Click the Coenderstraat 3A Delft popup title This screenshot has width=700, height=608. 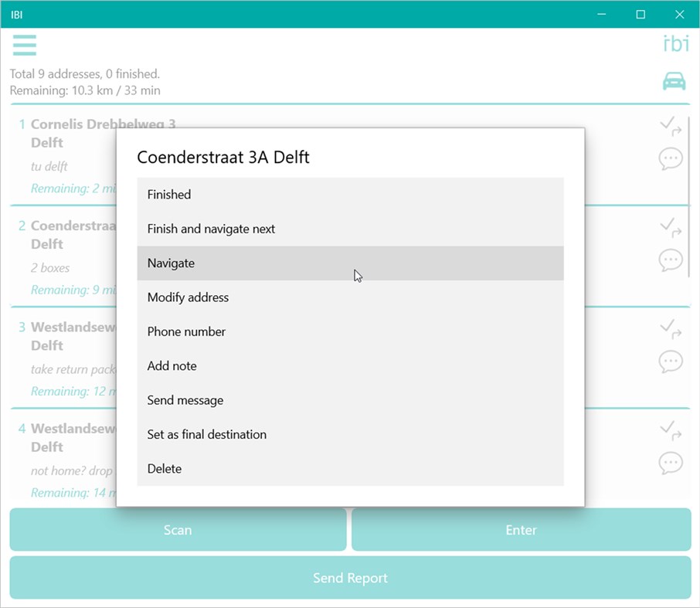pyautogui.click(x=223, y=157)
